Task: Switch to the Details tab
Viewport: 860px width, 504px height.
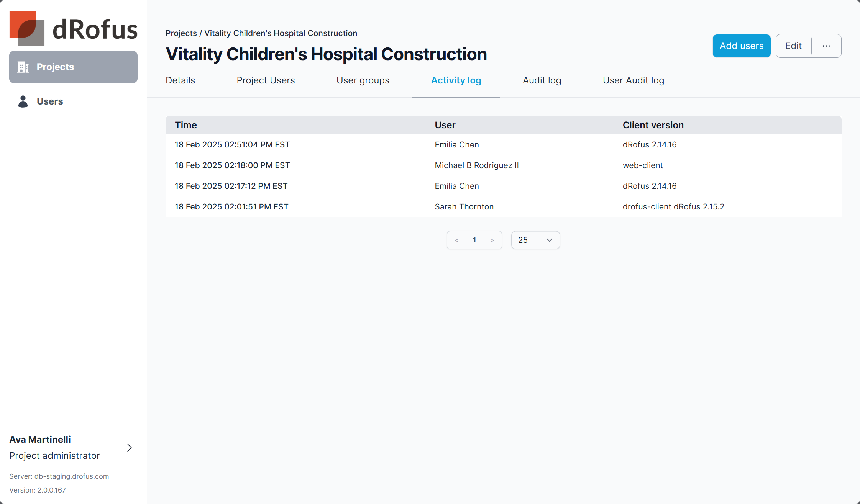Action: [180, 80]
